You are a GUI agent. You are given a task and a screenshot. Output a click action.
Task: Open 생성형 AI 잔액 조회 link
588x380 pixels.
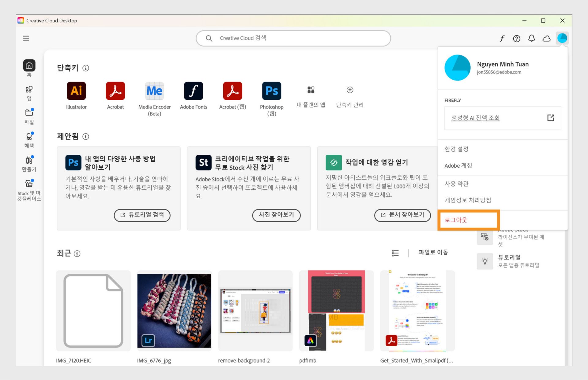475,118
